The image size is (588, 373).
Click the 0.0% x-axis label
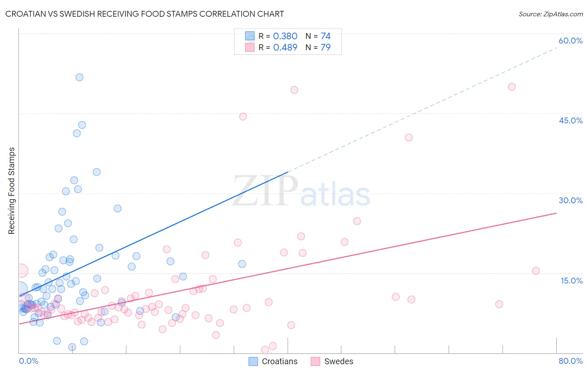[29, 361]
